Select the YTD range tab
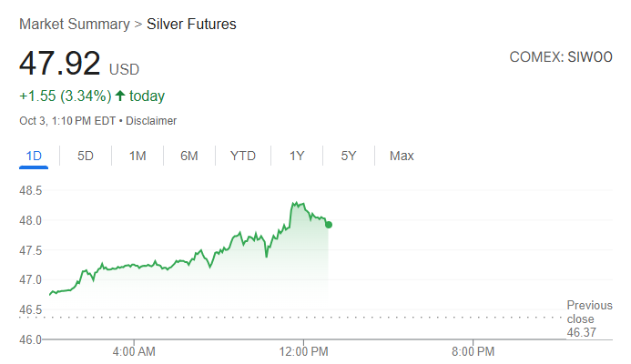The height and width of the screenshot is (364, 631). pos(243,156)
